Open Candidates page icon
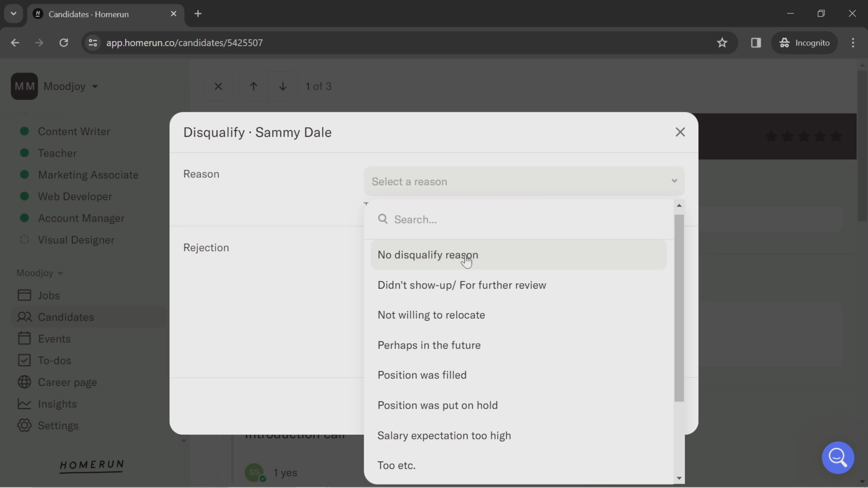Viewport: 868px width, 488px height. click(24, 317)
